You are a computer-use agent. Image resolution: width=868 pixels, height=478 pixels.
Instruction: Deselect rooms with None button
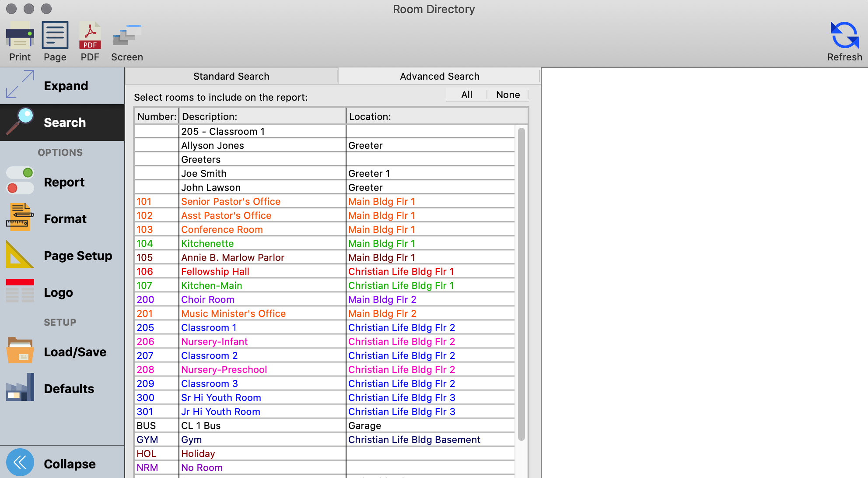click(x=507, y=95)
